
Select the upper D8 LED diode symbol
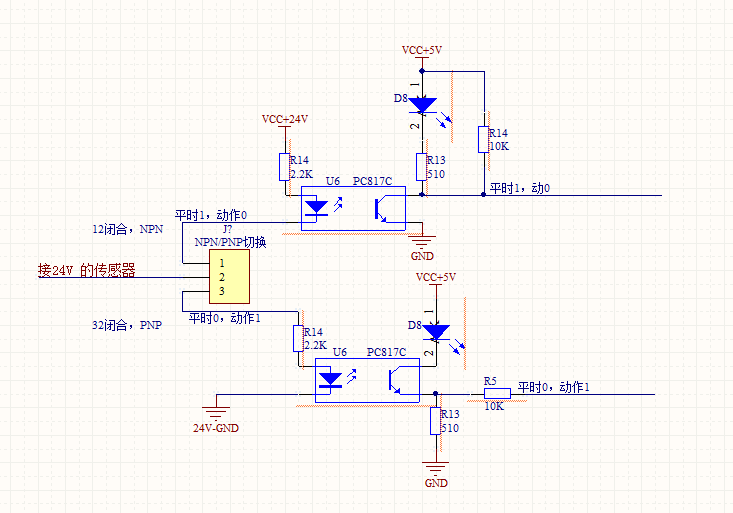tap(422, 104)
